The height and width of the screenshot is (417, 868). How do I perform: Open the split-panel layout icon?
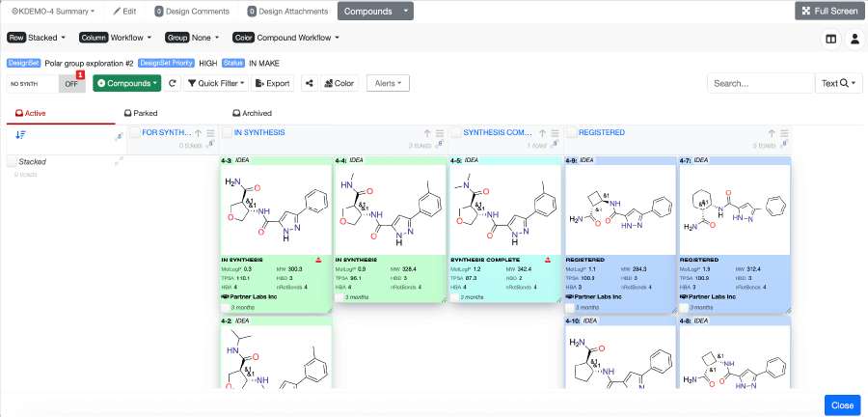point(831,39)
